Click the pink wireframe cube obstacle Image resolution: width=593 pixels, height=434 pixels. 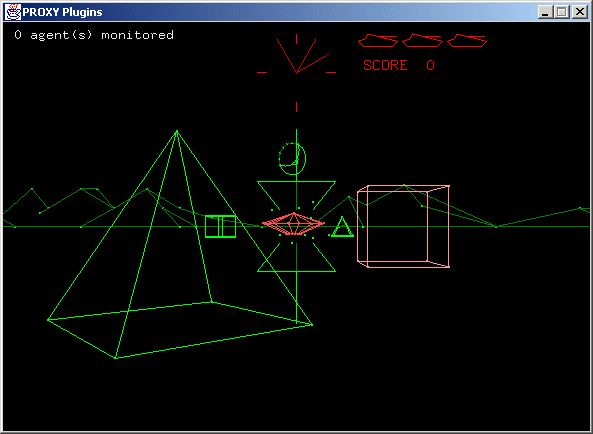click(x=404, y=226)
